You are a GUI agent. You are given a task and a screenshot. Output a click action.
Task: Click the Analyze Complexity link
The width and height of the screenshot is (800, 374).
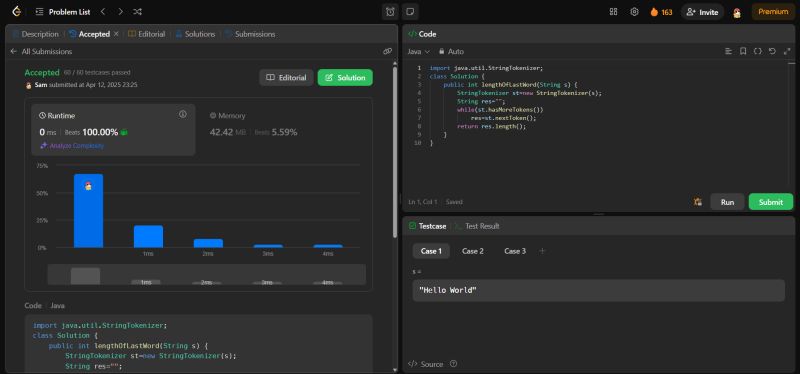pos(72,146)
